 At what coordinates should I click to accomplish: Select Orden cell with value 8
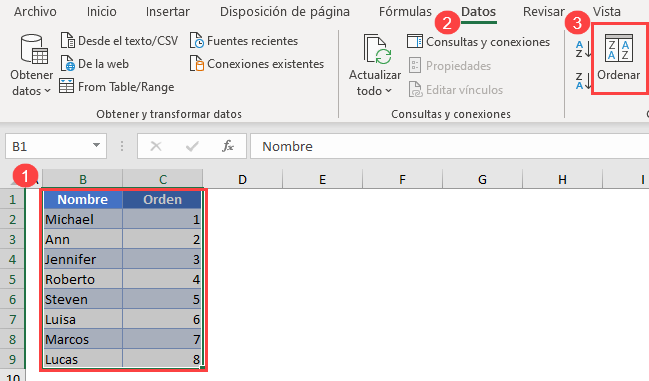click(162, 359)
